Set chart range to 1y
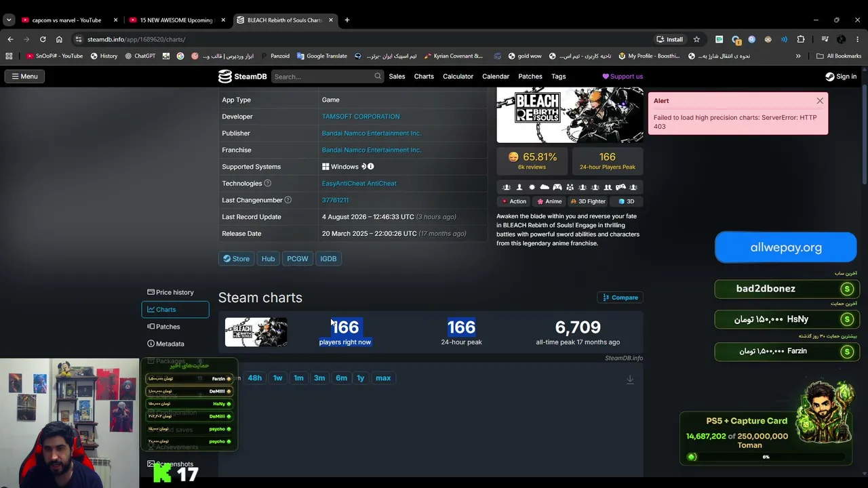Image resolution: width=868 pixels, height=488 pixels. (361, 378)
